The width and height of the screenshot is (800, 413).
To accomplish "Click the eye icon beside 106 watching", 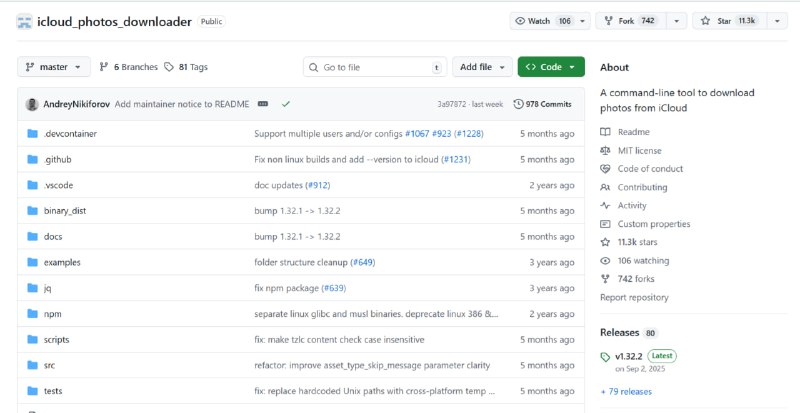I will click(605, 260).
